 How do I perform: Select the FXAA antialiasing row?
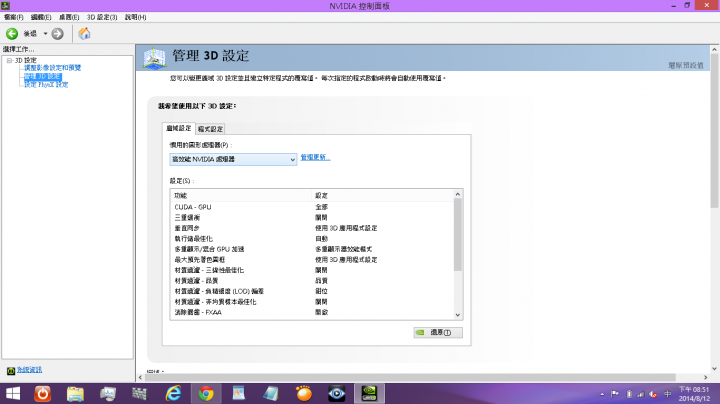pos(311,313)
